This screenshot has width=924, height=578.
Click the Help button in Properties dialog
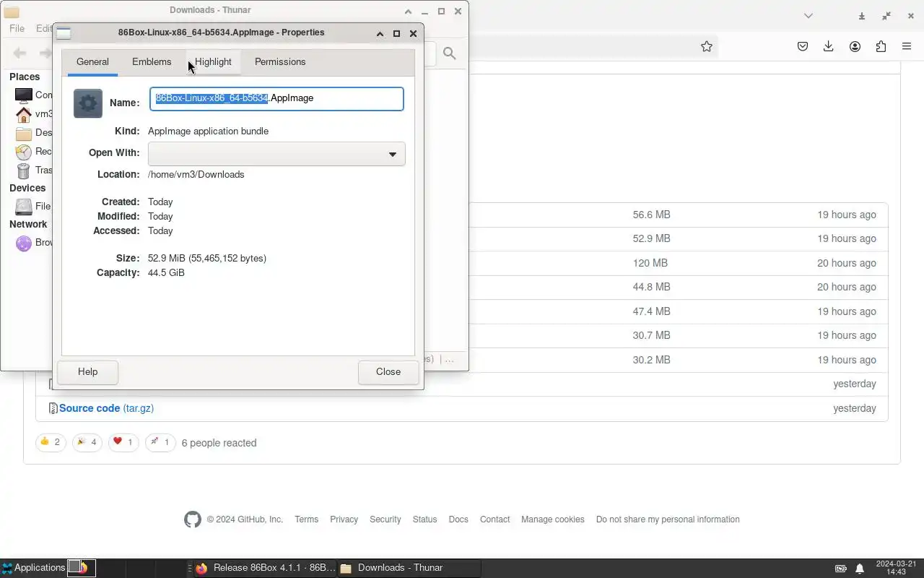pyautogui.click(x=87, y=372)
